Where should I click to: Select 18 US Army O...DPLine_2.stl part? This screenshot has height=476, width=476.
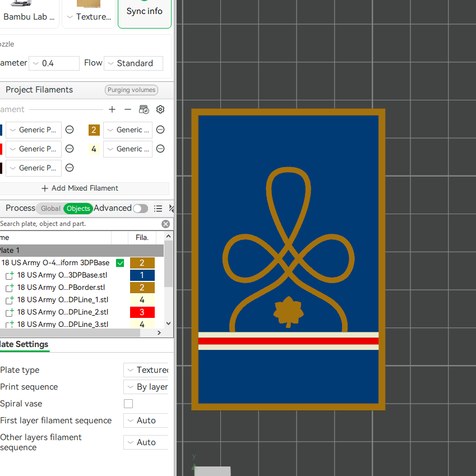click(x=63, y=312)
